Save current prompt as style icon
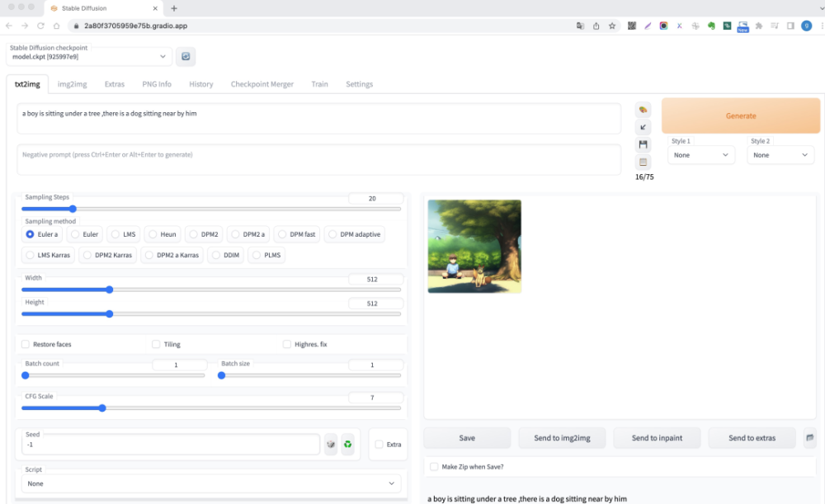Screen dimensions: 825x504 tap(643, 144)
